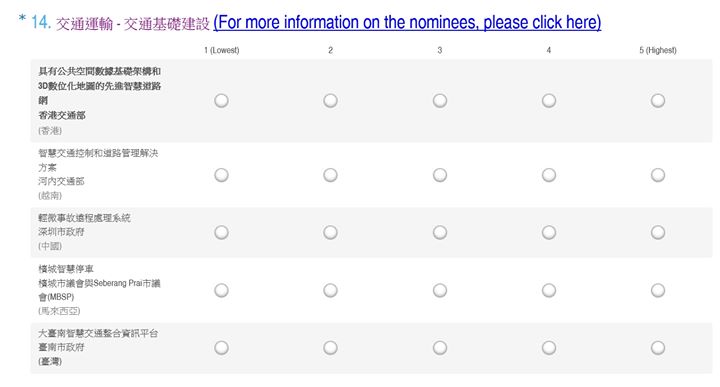Set Tainan 臺南市政府 rating to 5
Image resolution: width=720 pixels, height=387 pixels.
tap(658, 348)
